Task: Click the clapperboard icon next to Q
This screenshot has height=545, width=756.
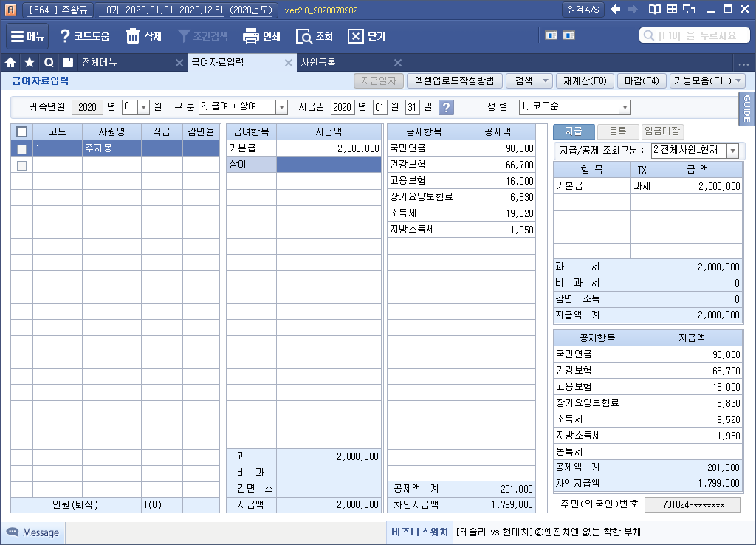Action: click(x=68, y=62)
